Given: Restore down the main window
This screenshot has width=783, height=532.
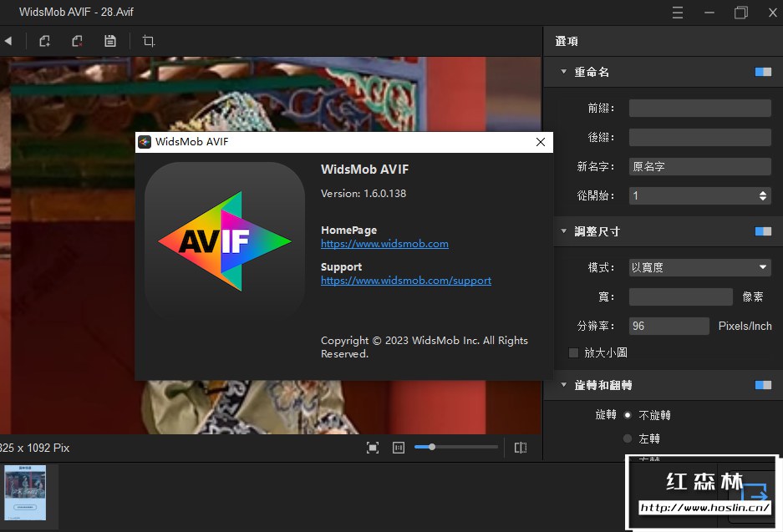Looking at the screenshot, I should pyautogui.click(x=741, y=13).
